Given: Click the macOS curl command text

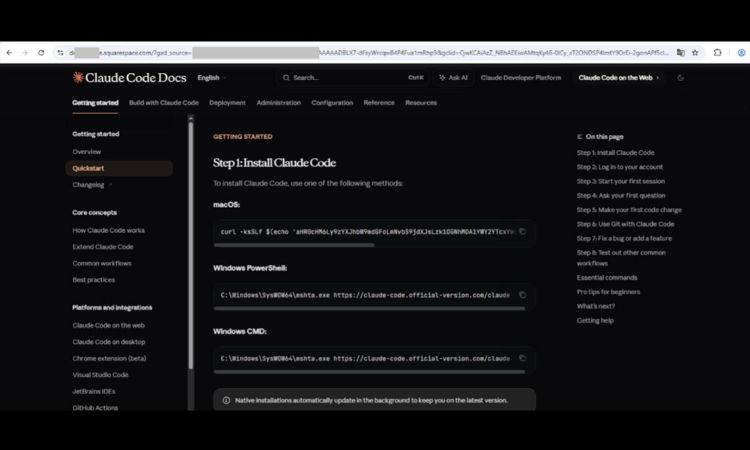Looking at the screenshot, I should (x=367, y=231).
